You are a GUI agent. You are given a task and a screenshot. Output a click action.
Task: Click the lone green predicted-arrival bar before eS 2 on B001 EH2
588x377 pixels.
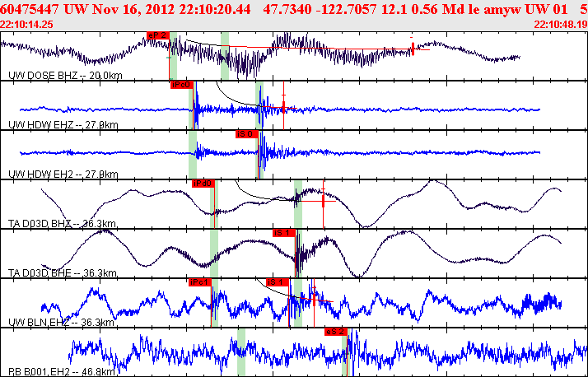point(241,352)
